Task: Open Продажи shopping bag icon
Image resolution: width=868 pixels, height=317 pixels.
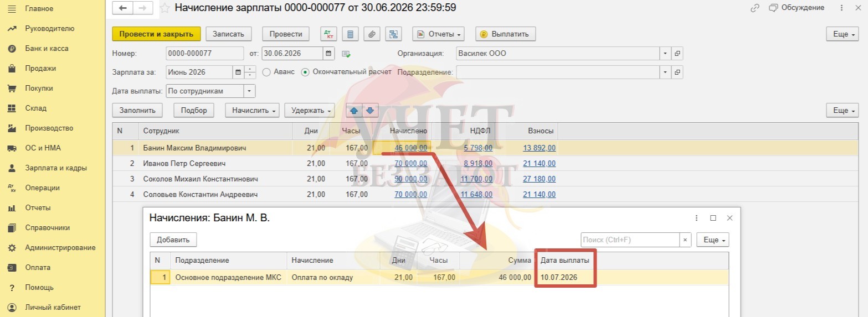Action: pyautogui.click(x=11, y=69)
